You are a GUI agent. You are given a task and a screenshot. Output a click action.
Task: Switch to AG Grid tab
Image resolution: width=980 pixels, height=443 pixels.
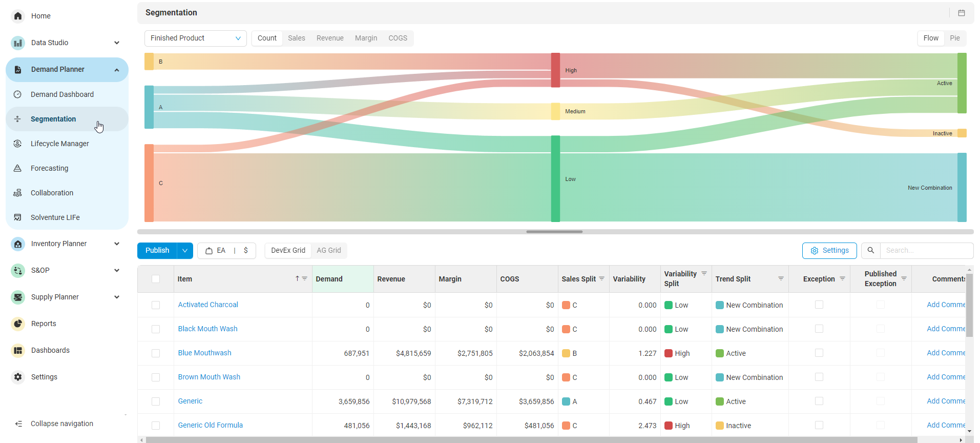click(x=329, y=250)
